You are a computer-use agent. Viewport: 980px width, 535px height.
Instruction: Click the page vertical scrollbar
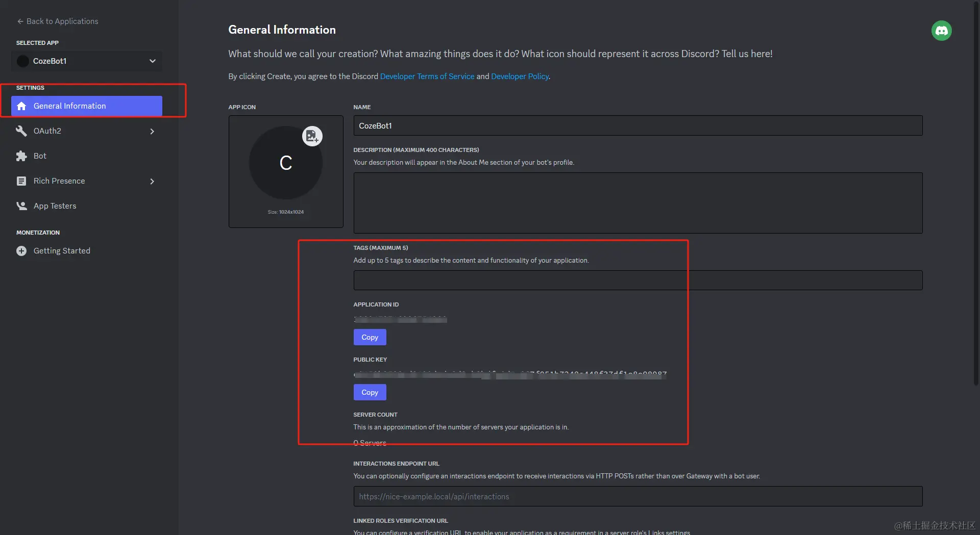976,194
